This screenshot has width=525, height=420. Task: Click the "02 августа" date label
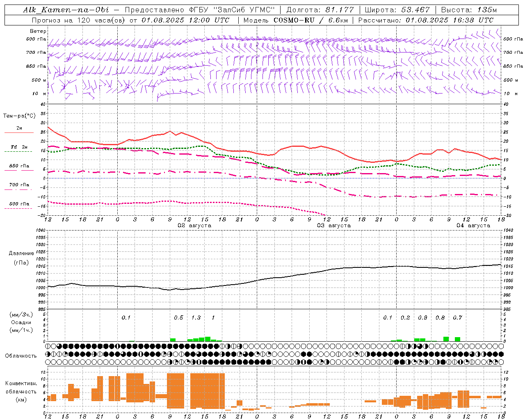(194, 226)
